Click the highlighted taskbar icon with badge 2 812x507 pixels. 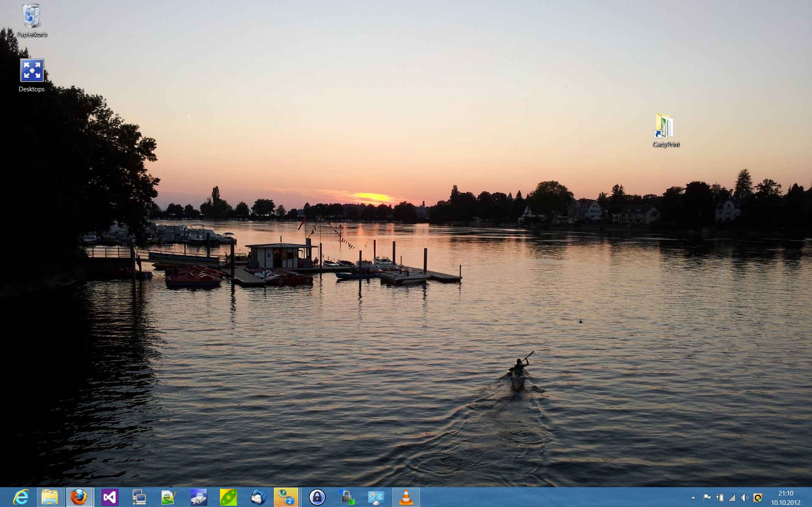[286, 497]
